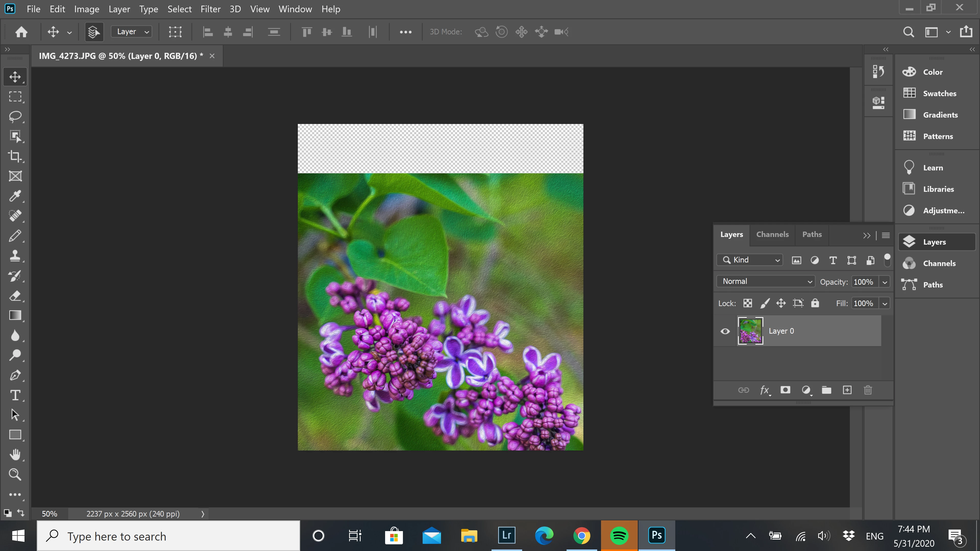Select the Horizontal Type tool
This screenshot has width=980, height=551.
coord(15,395)
